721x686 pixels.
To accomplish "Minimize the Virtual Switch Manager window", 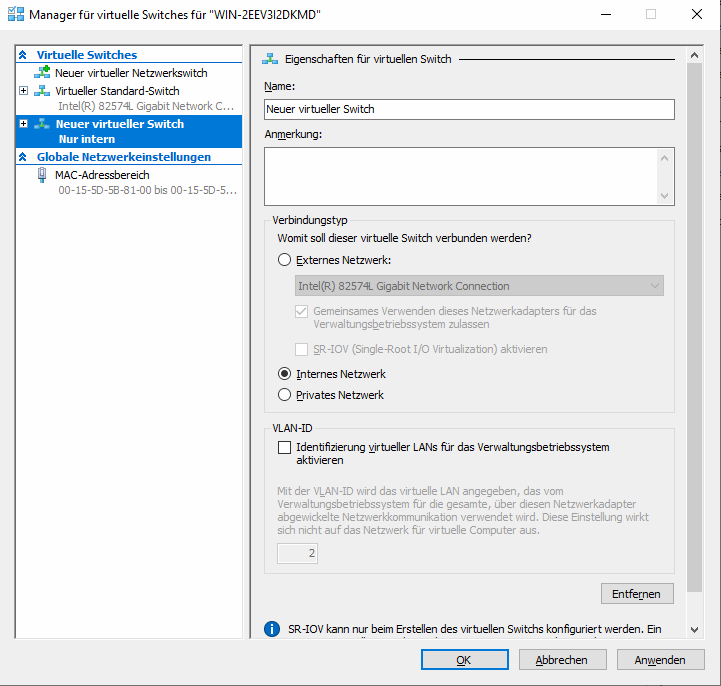I will [606, 14].
